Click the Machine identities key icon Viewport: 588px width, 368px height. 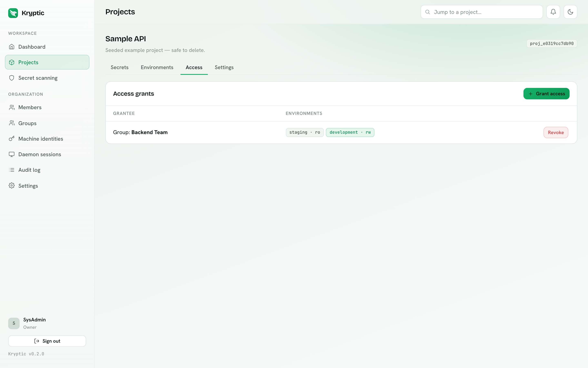(12, 139)
